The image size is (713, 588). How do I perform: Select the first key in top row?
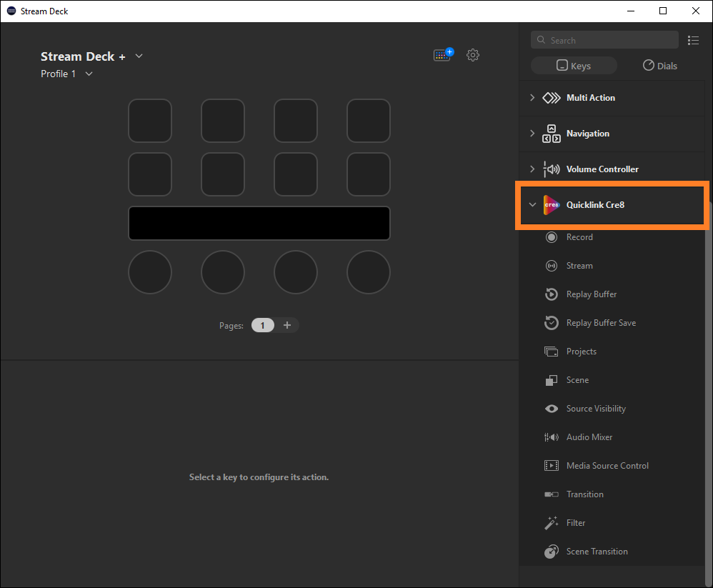point(150,121)
